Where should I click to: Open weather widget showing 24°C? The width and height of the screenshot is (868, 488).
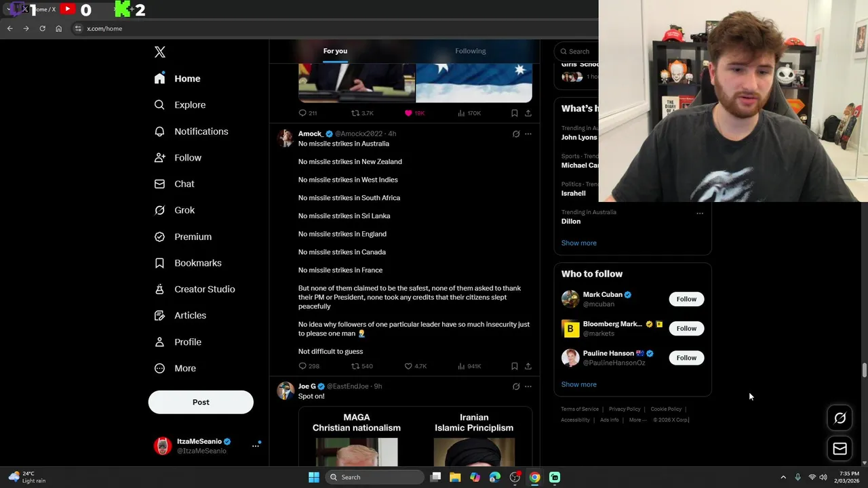(28, 477)
